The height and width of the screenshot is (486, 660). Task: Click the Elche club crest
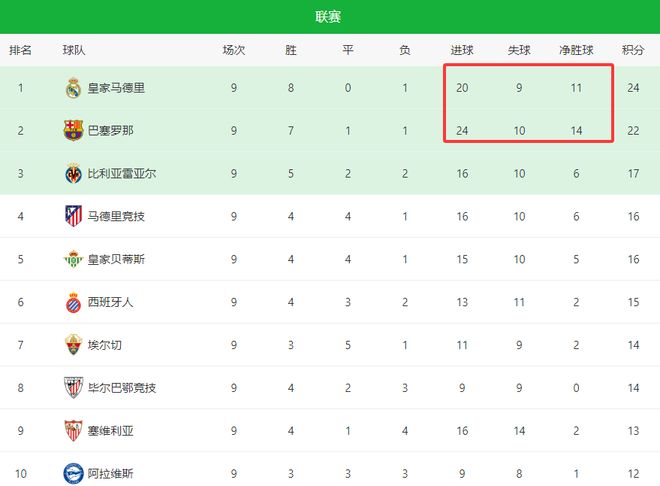point(73,345)
